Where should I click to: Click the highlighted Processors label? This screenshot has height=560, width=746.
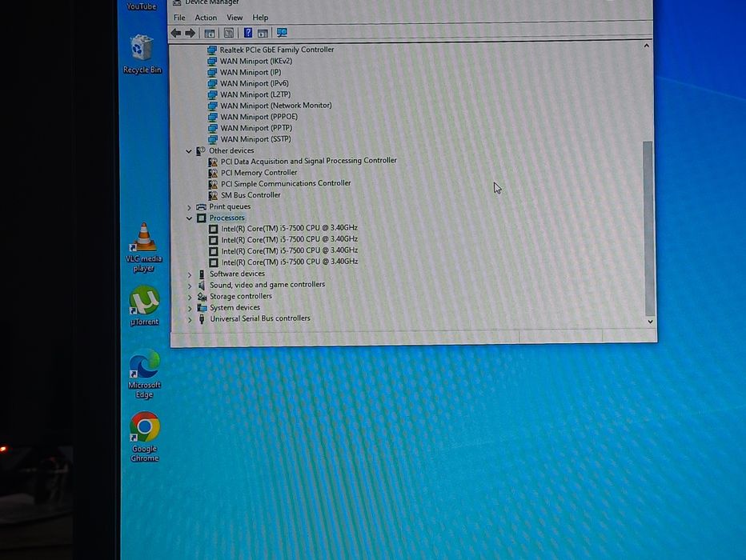227,218
